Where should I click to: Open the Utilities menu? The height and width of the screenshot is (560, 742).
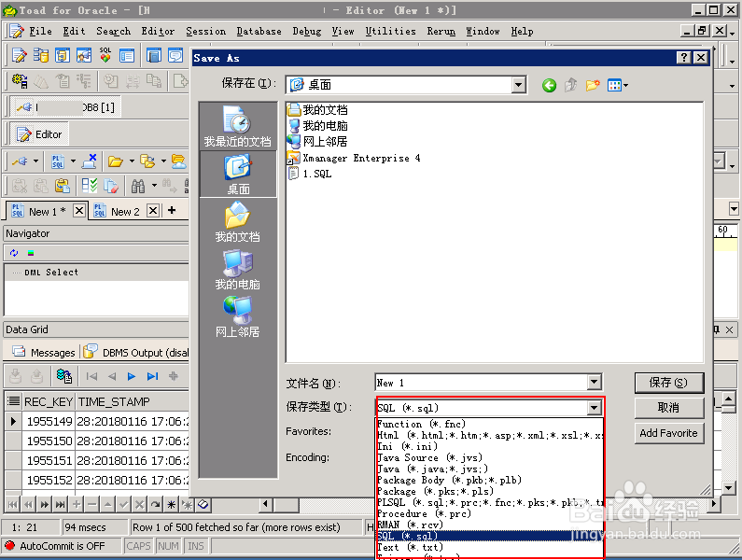pos(390,31)
